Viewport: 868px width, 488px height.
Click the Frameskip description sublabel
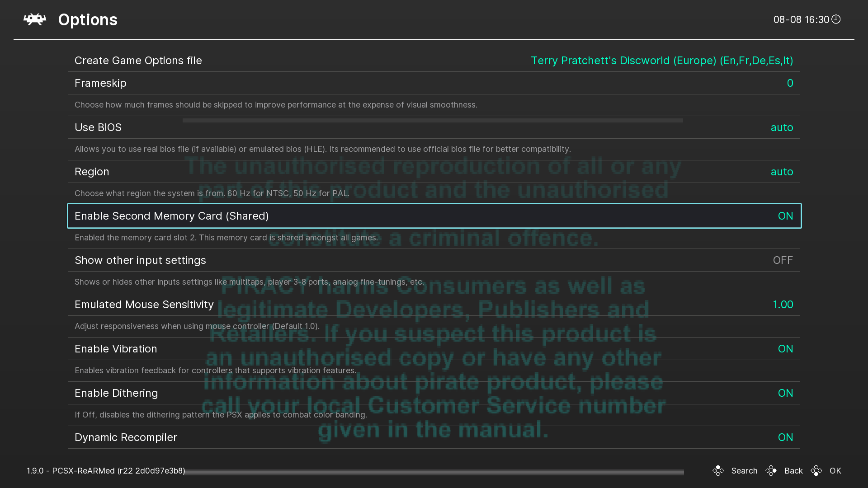276,105
